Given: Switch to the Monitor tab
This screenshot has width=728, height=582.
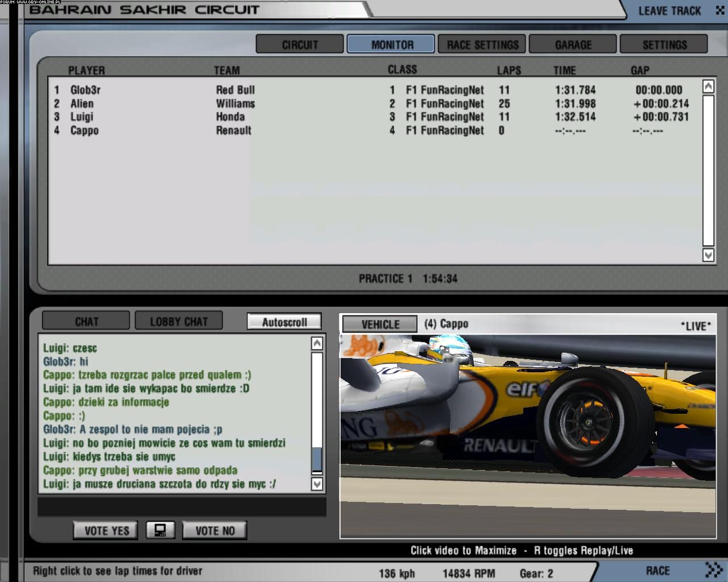Looking at the screenshot, I should tap(391, 44).
